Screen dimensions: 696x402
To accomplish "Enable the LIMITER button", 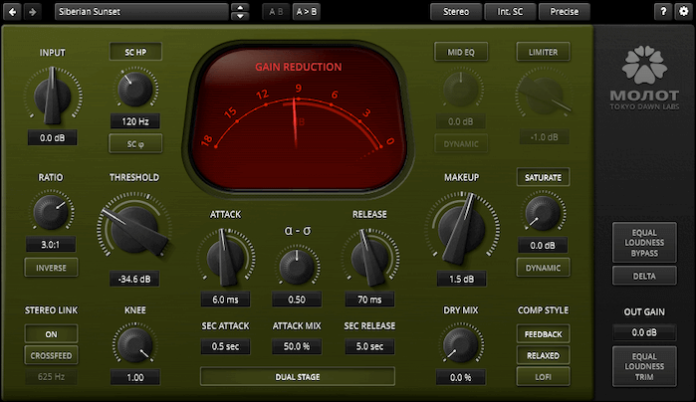I will click(x=543, y=52).
